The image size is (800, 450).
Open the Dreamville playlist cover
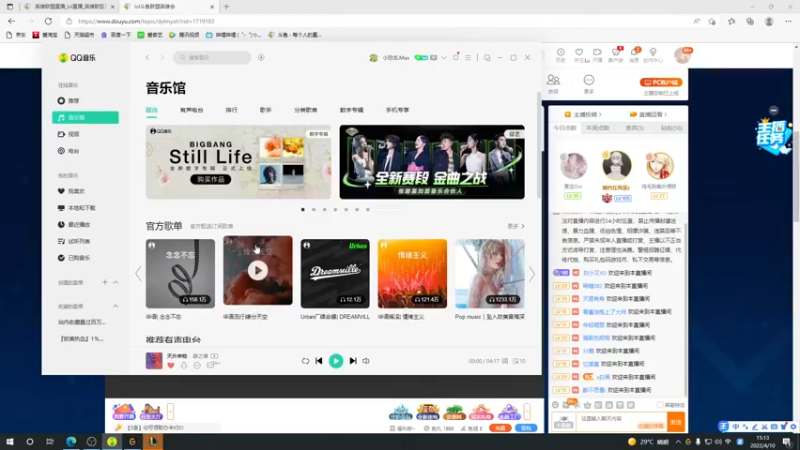[x=335, y=273]
